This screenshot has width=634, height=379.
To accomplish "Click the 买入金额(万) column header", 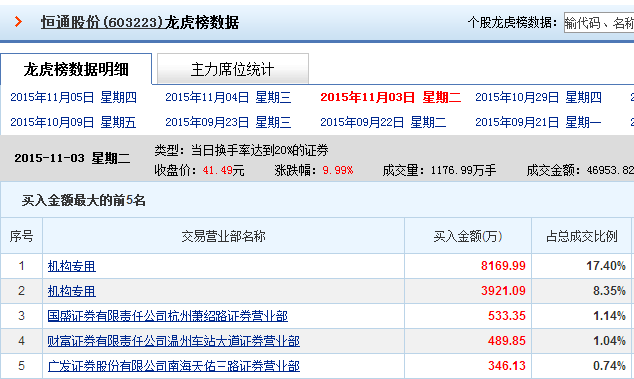I will pyautogui.click(x=468, y=236).
